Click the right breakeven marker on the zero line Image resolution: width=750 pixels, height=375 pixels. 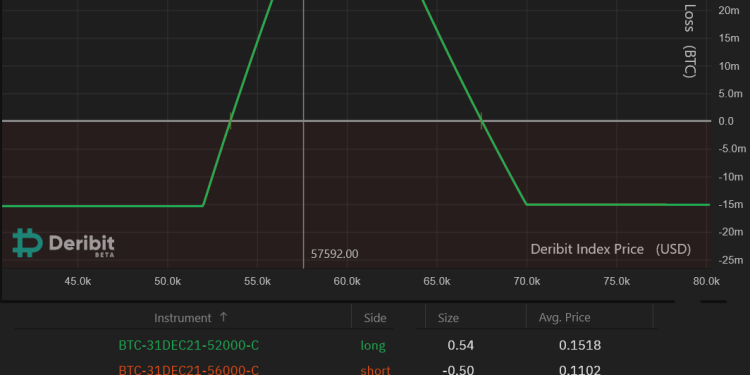[x=482, y=121]
